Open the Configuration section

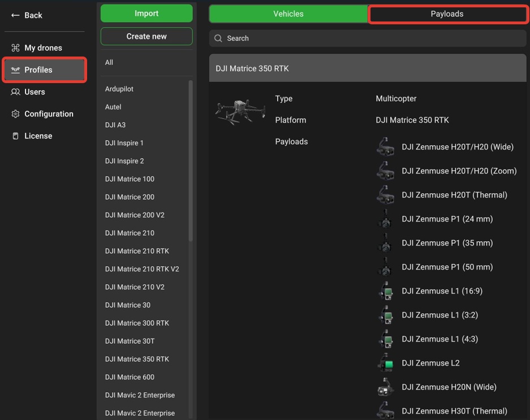coord(49,114)
